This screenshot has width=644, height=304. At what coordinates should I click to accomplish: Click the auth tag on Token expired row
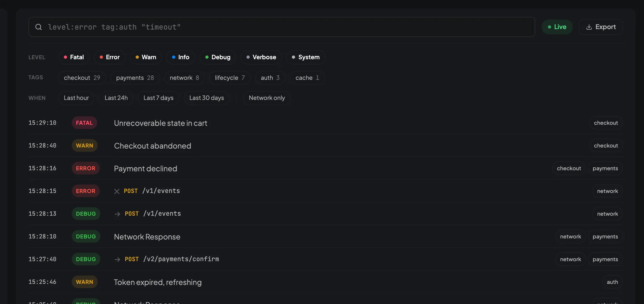(x=612, y=282)
